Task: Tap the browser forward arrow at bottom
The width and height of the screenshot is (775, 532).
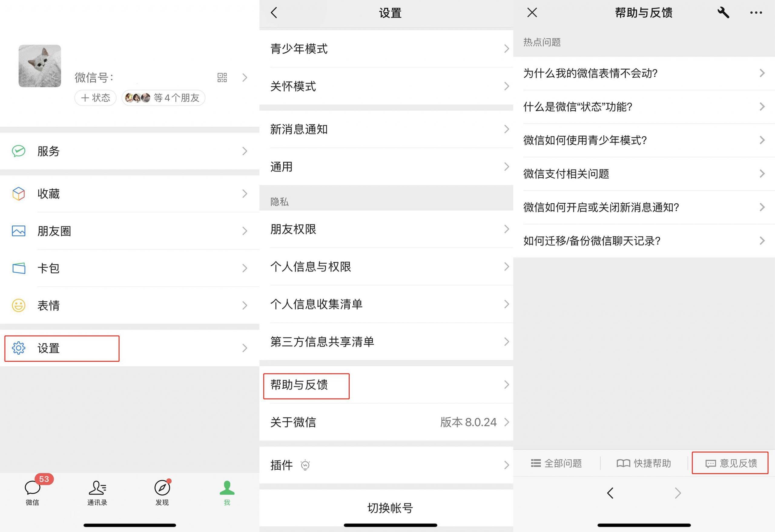Action: (678, 493)
